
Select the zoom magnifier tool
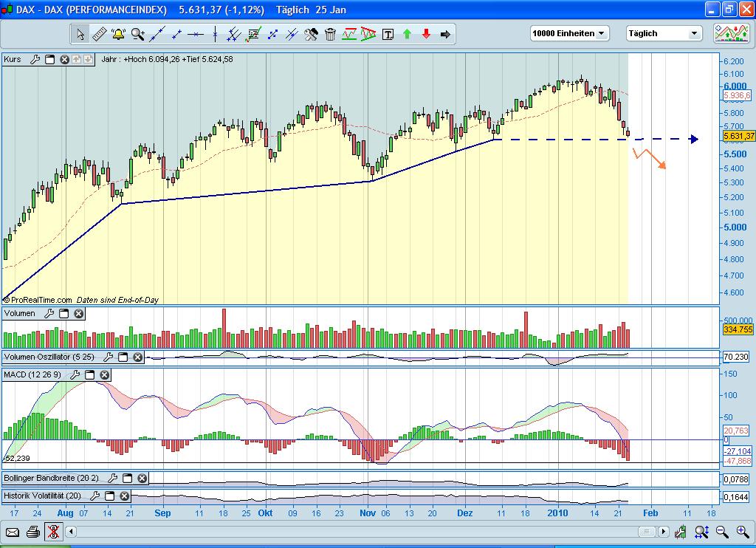[137, 33]
